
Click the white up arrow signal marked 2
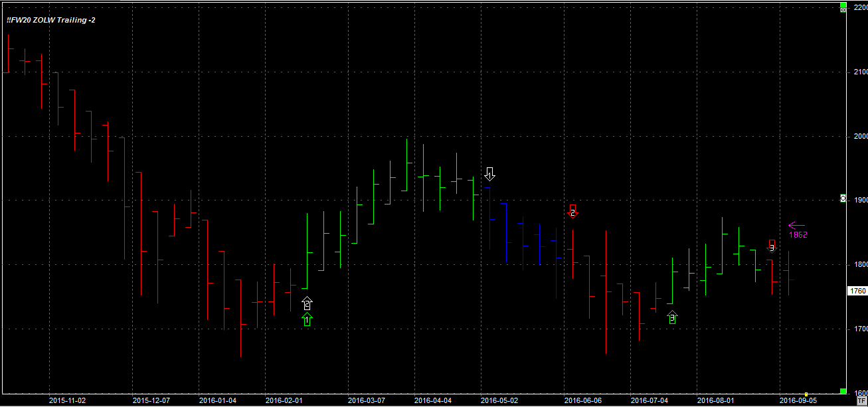point(307,303)
